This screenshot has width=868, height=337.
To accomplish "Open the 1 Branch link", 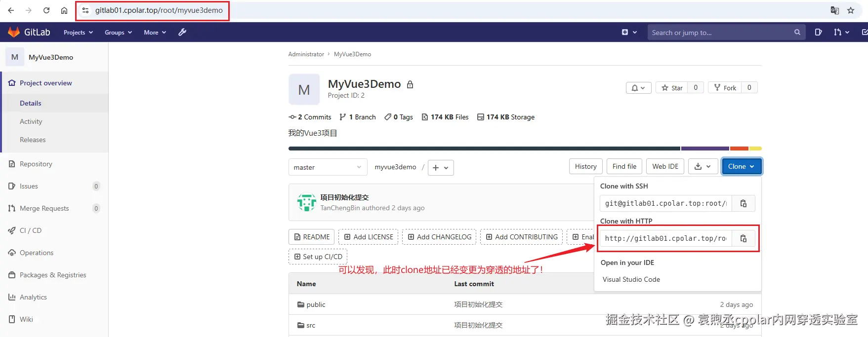I will tap(358, 117).
